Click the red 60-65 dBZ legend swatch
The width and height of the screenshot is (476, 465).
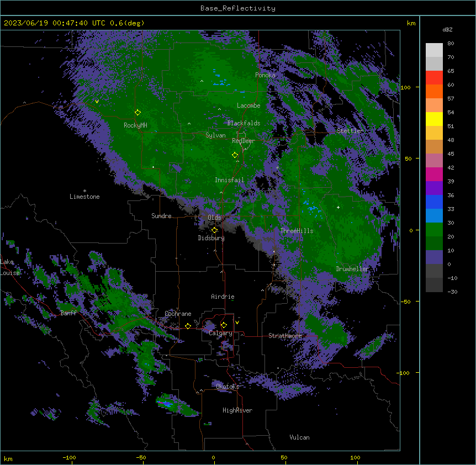434,78
